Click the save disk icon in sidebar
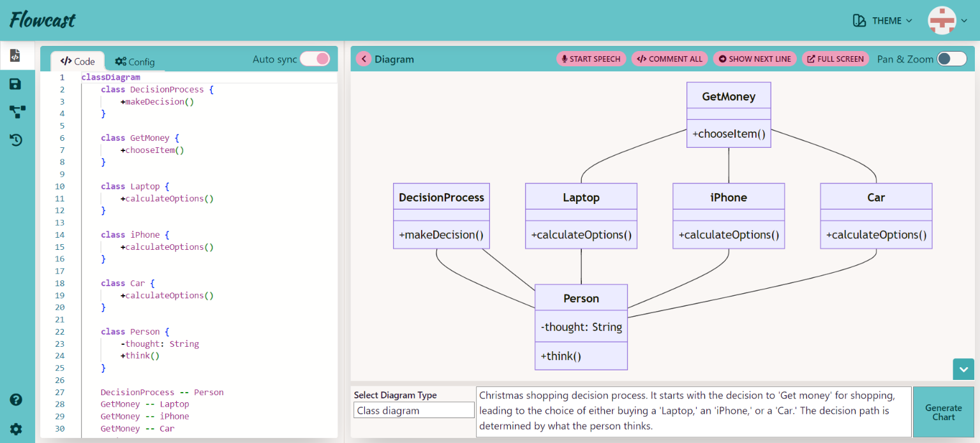The image size is (980, 443). pyautogui.click(x=16, y=84)
